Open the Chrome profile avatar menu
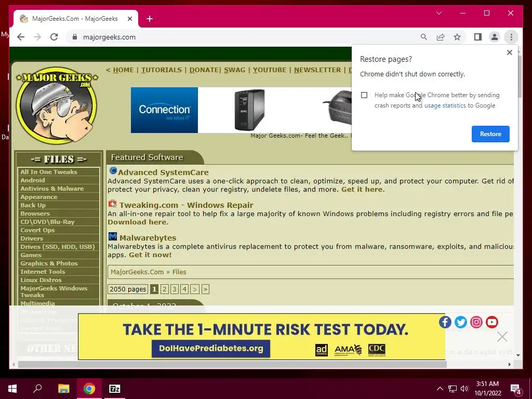Image resolution: width=532 pixels, height=399 pixels. [495, 37]
